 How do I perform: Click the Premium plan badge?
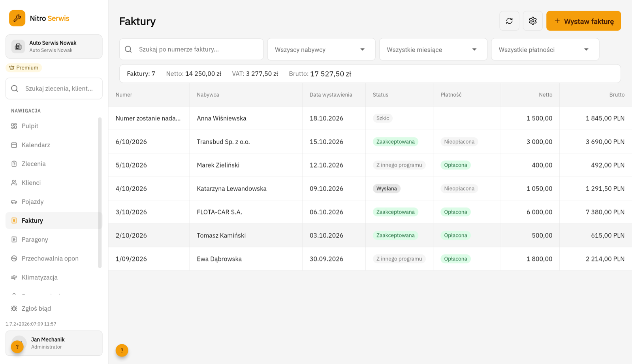pyautogui.click(x=24, y=68)
